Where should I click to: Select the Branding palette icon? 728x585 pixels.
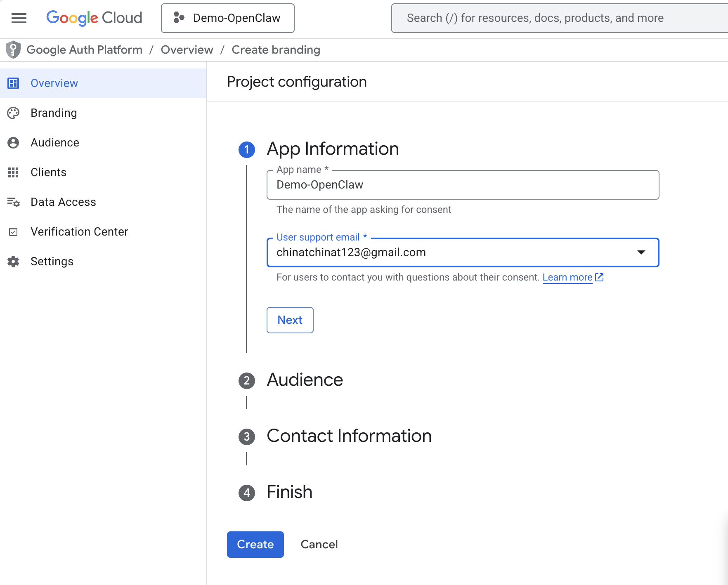click(14, 113)
